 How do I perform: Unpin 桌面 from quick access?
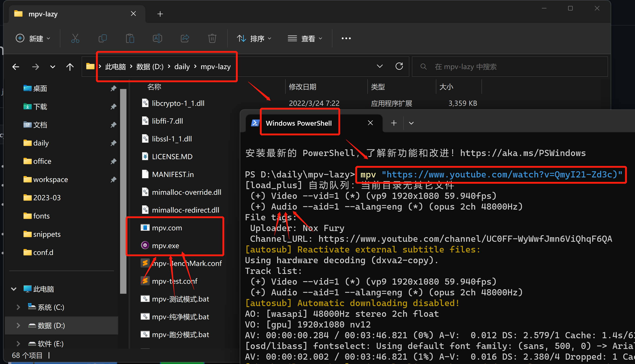(113, 88)
